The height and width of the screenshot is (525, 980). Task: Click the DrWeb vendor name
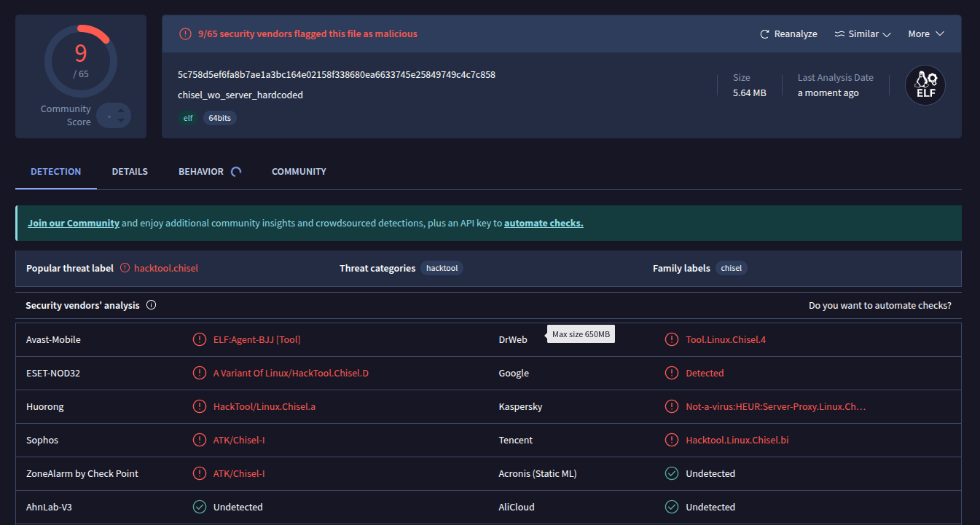513,340
